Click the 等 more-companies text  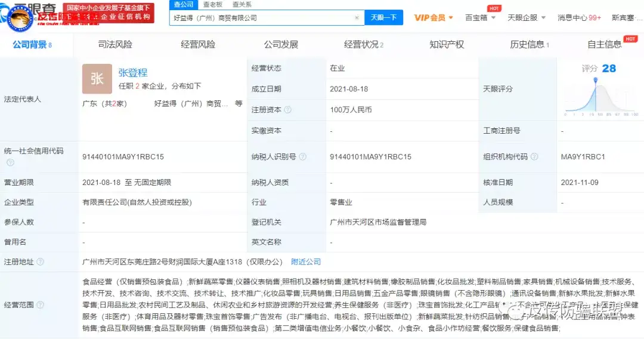(239, 103)
